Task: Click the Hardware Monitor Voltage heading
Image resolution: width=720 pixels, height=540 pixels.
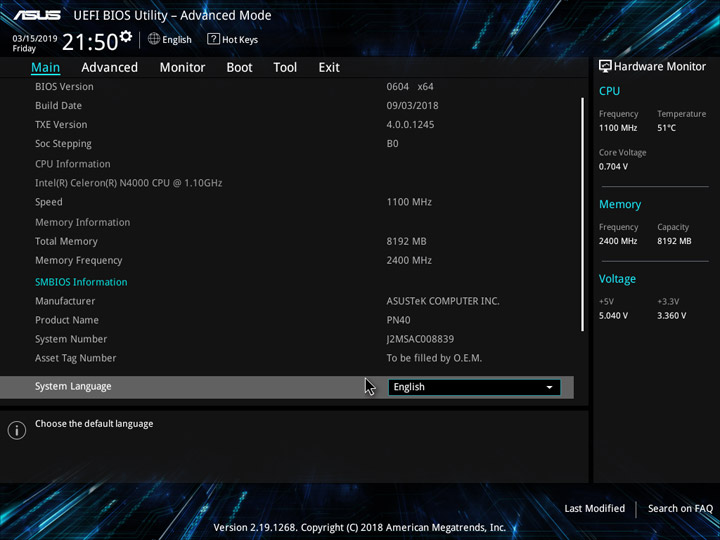Action: pos(617,279)
